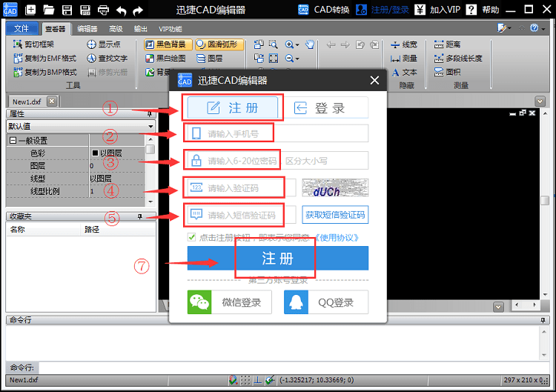Open the style dropdown in ribbon corner

[x=504, y=28]
